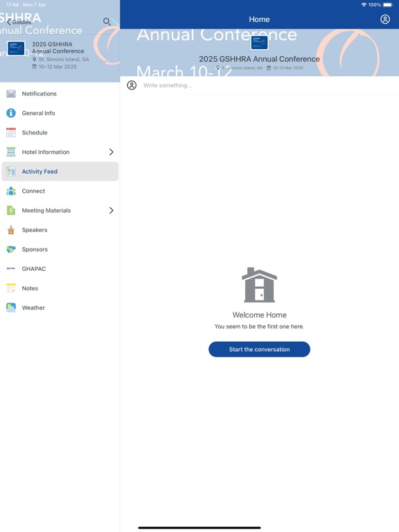Expand Meeting Materials chevron
The height and width of the screenshot is (532, 399).
[x=112, y=211]
